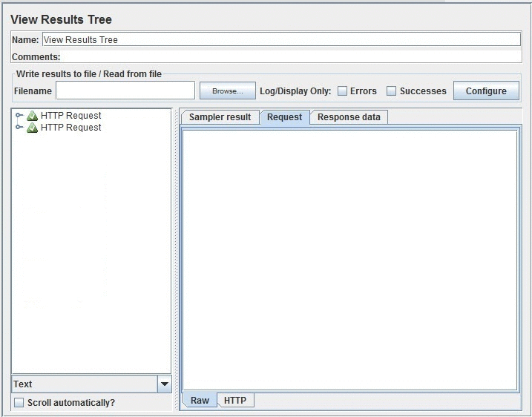Image resolution: width=532 pixels, height=417 pixels.
Task: Expand the second HTTP Request tree node
Action: click(19, 128)
